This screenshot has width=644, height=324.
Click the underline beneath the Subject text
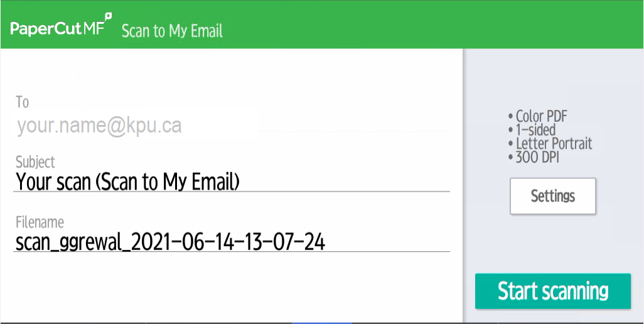click(232, 191)
